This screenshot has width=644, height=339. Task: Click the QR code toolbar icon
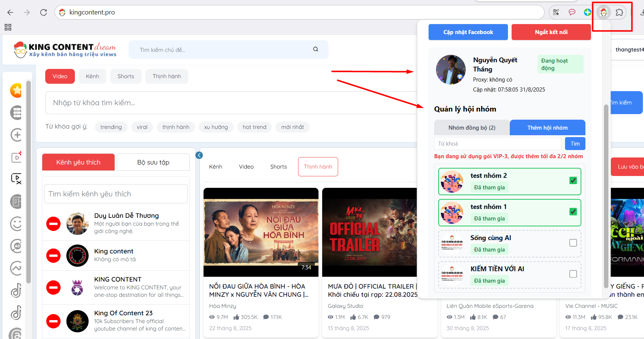coord(556,12)
